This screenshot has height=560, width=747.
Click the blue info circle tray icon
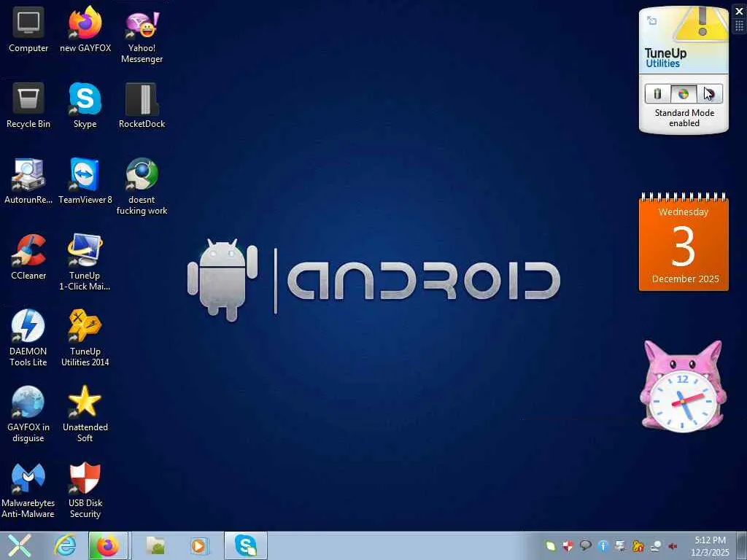[603, 545]
